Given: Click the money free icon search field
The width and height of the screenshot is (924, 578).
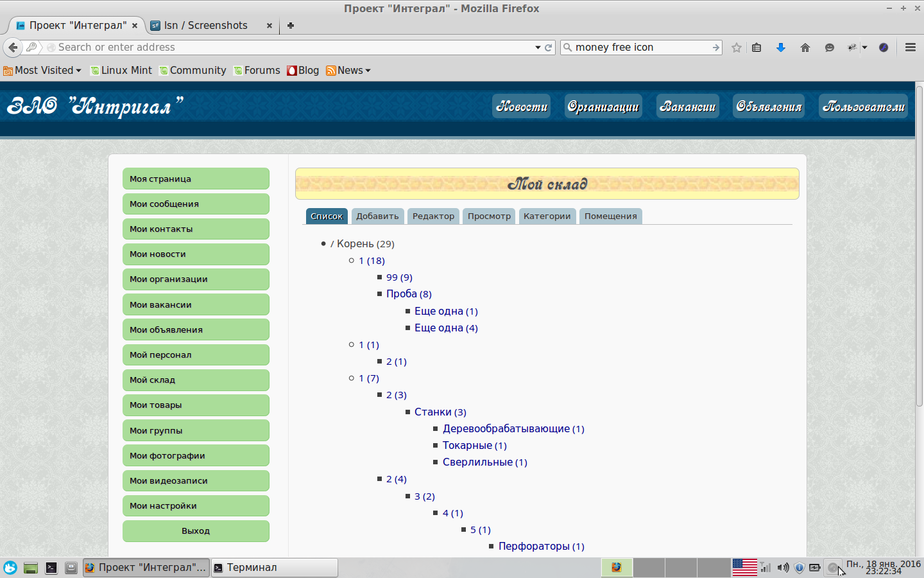Looking at the screenshot, I should tap(635, 47).
